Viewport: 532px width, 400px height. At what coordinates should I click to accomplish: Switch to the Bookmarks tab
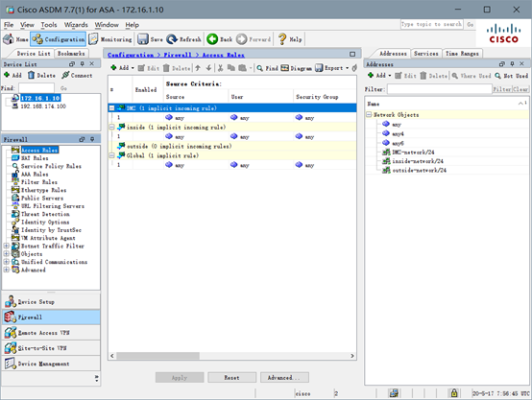click(71, 54)
